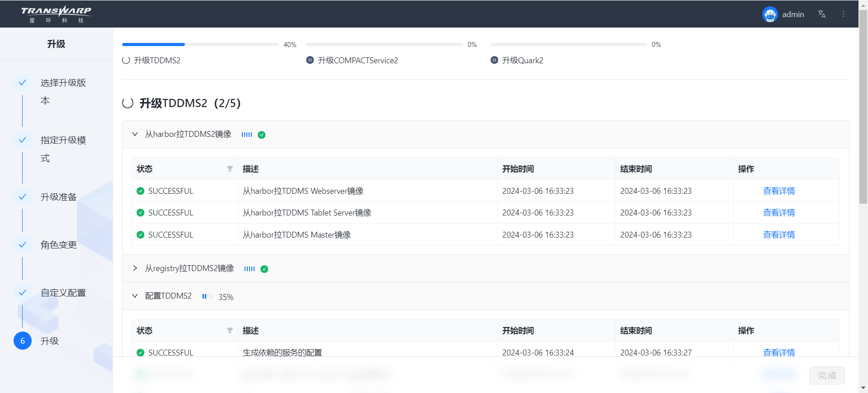The image size is (868, 393).
Task: Click the step bars icon for 从registry拉TDDMS2镜像
Action: click(x=250, y=269)
